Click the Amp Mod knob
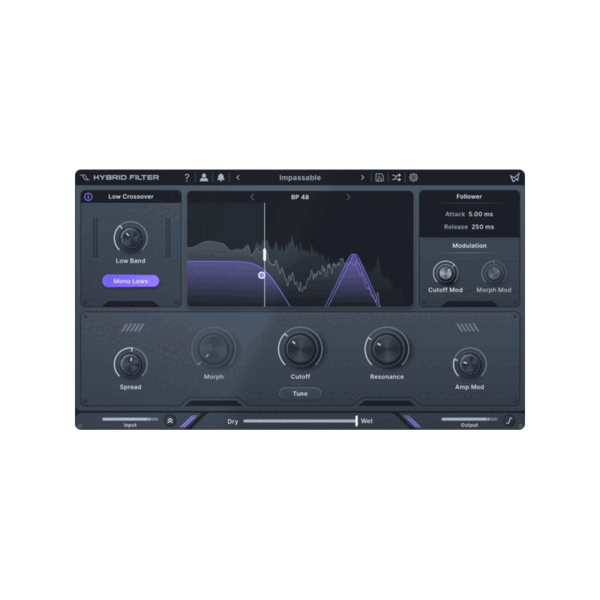The image size is (600, 600). click(470, 364)
